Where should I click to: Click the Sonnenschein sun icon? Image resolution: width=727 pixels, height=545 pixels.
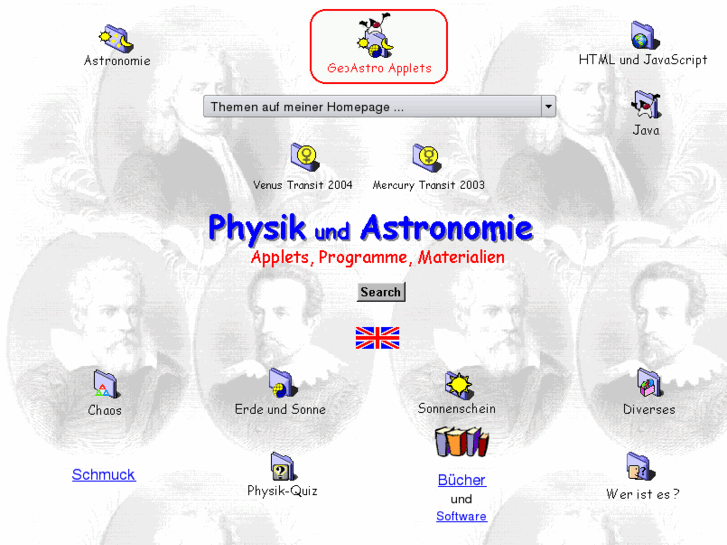point(459,385)
